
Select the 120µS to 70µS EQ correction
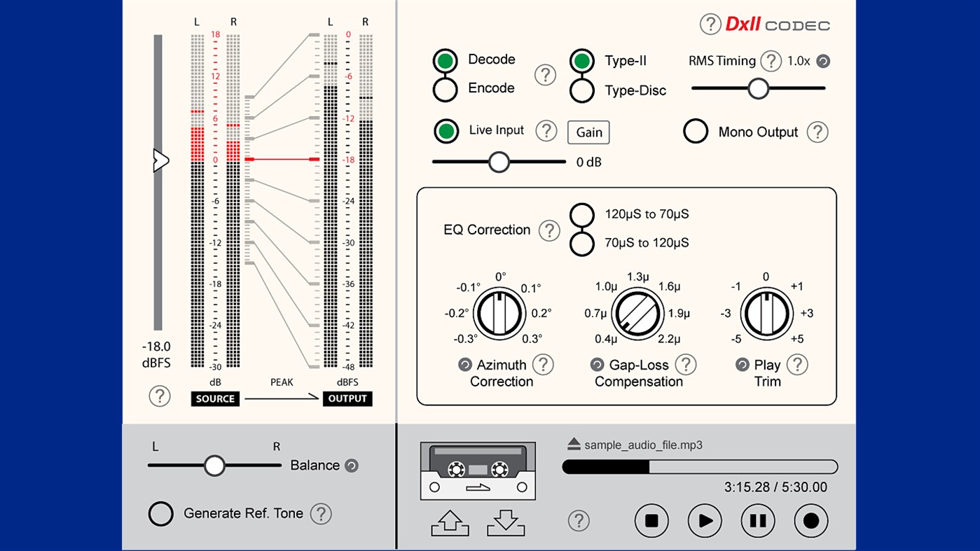pos(582,214)
